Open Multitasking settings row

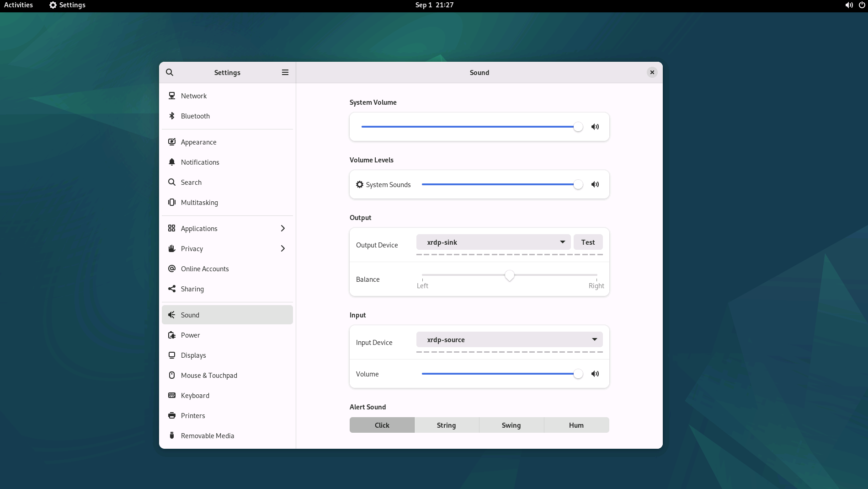click(227, 202)
